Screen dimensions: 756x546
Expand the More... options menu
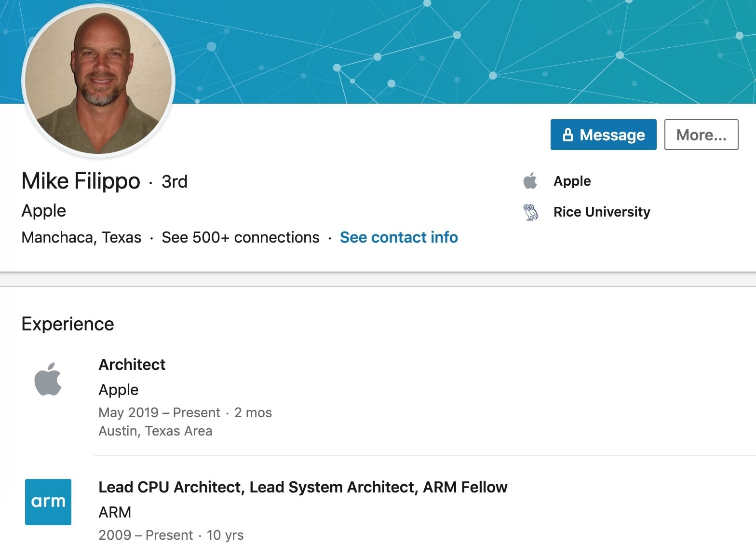pos(701,135)
